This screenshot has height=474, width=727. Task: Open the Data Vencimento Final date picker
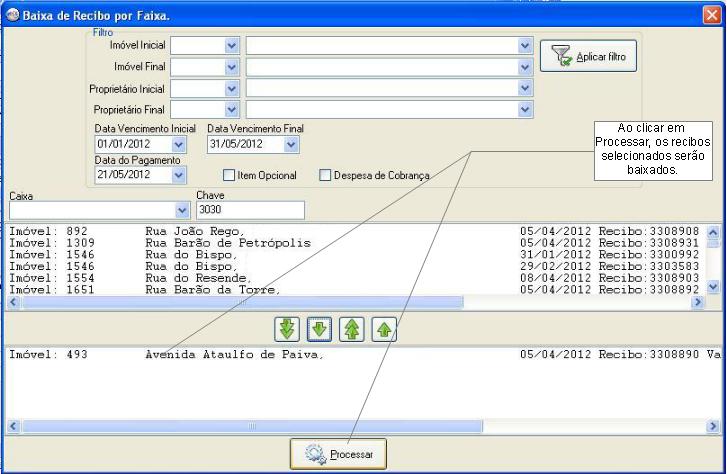(x=291, y=144)
